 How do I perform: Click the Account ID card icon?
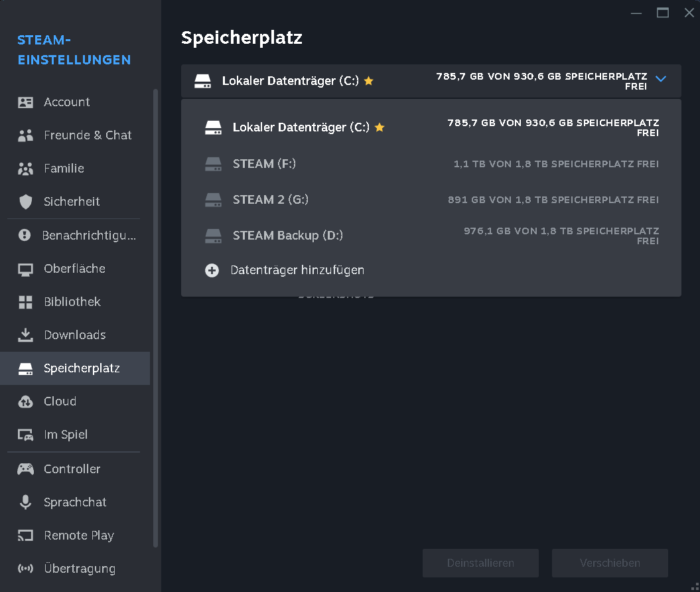[x=25, y=102]
